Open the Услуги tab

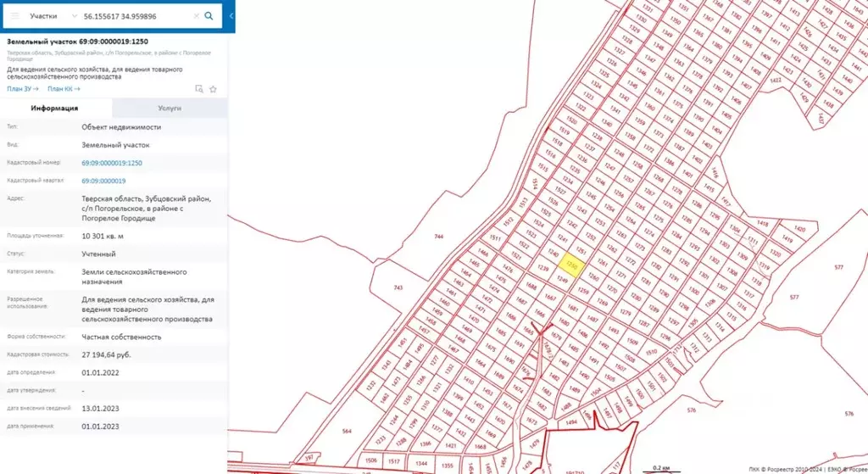pos(169,109)
